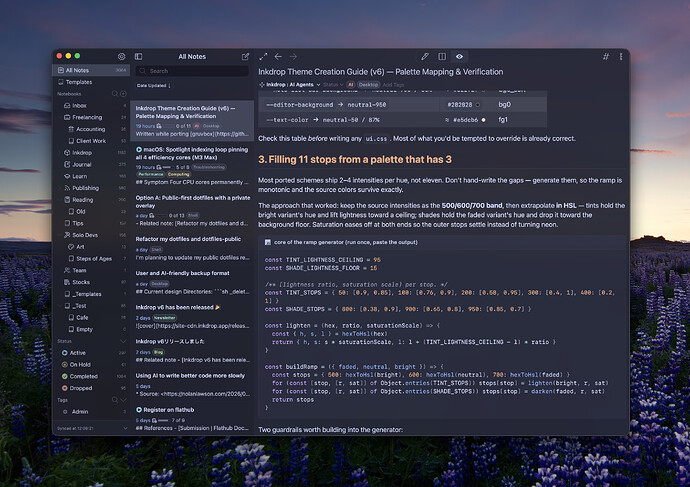Switch to editor mode with the pencil icon

425,56
